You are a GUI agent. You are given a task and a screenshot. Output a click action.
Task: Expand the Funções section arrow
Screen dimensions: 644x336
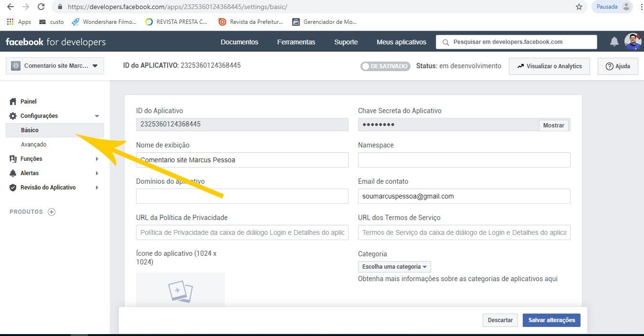(x=97, y=159)
